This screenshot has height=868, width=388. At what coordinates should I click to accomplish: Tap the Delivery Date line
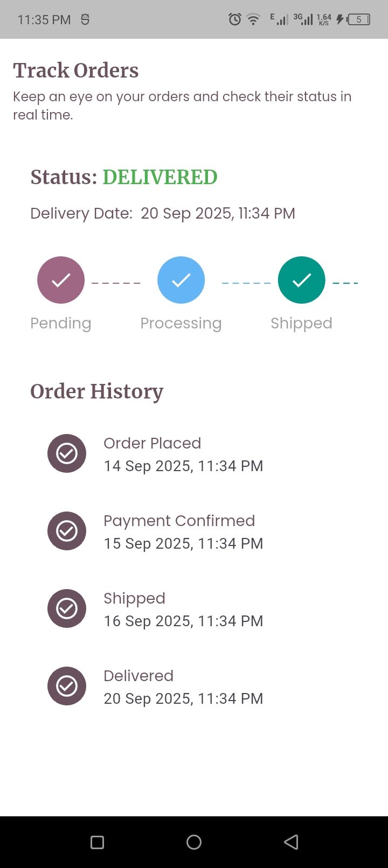(163, 213)
